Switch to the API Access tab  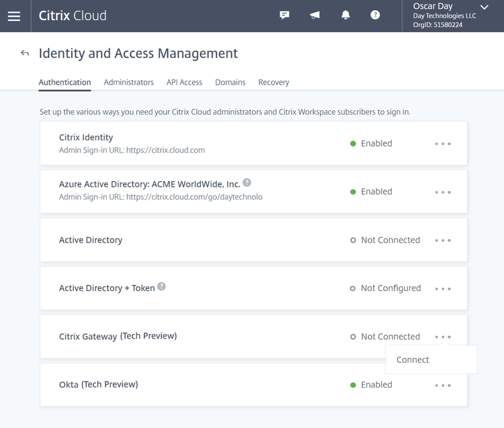coord(184,82)
